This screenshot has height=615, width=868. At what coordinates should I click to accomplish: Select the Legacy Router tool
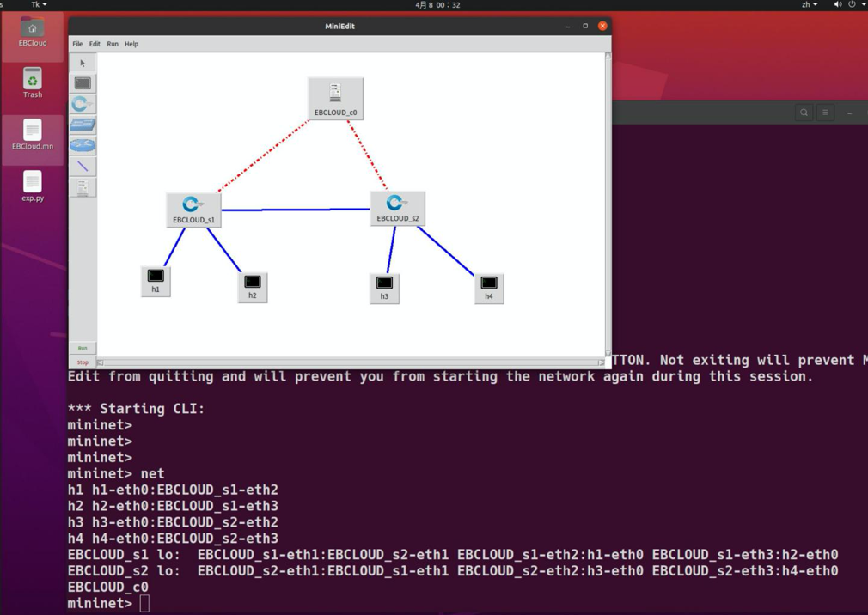pyautogui.click(x=83, y=145)
